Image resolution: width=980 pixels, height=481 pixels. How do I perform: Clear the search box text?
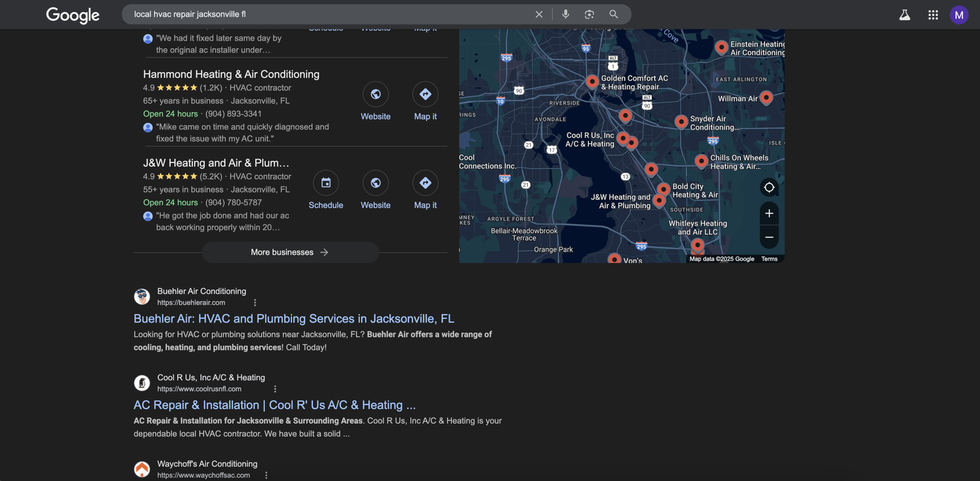click(x=538, y=14)
